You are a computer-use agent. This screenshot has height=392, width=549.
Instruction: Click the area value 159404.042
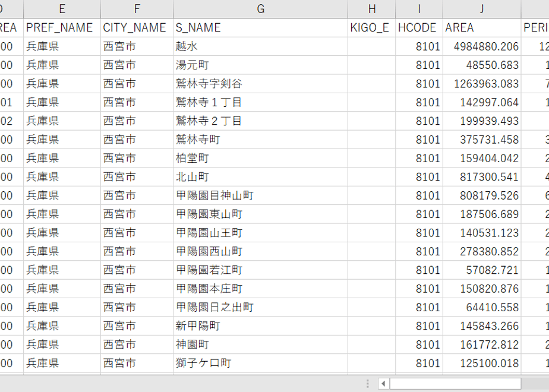[x=482, y=158]
